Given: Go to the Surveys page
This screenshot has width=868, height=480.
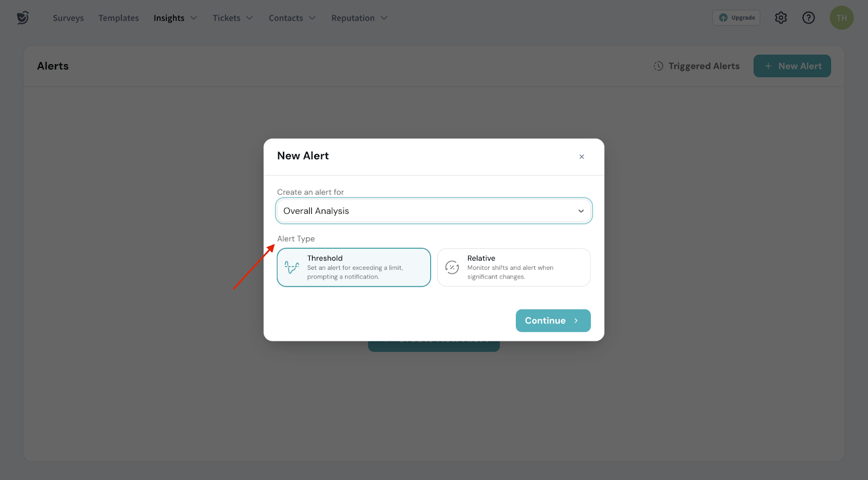Looking at the screenshot, I should tap(68, 18).
